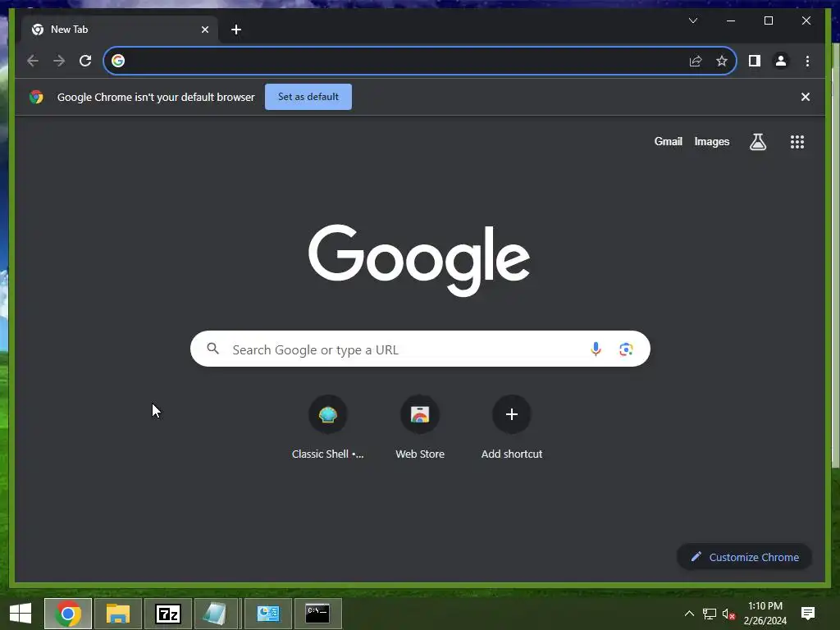840x630 pixels.
Task: Start voice search with the microphone
Action: 596,349
